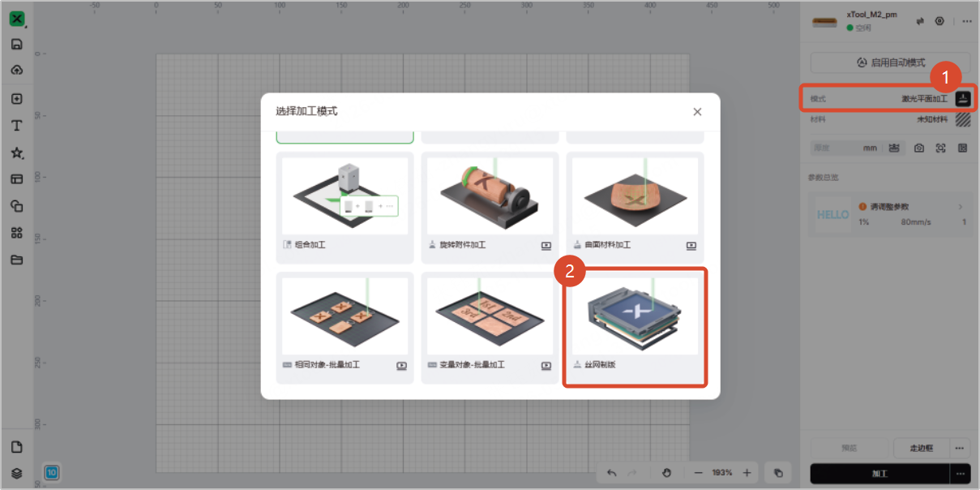Select the hand pan tool
Image resolution: width=980 pixels, height=490 pixels.
(x=666, y=473)
